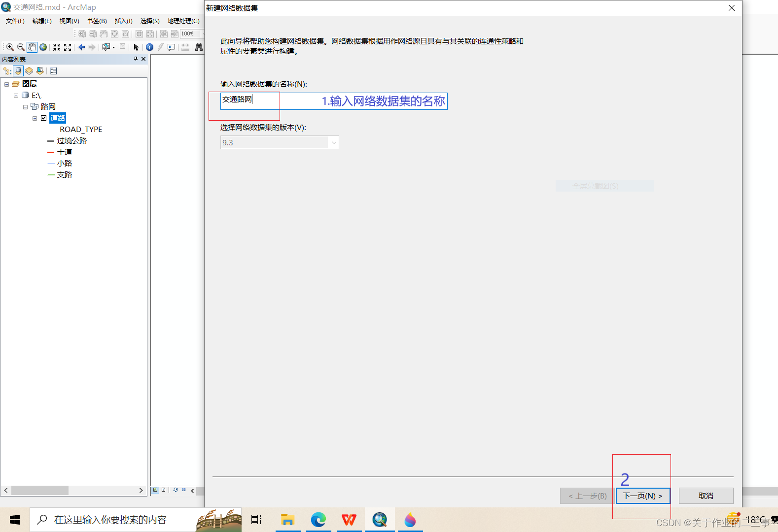Activate the Identify tool icon
778x532 pixels.
pos(149,47)
